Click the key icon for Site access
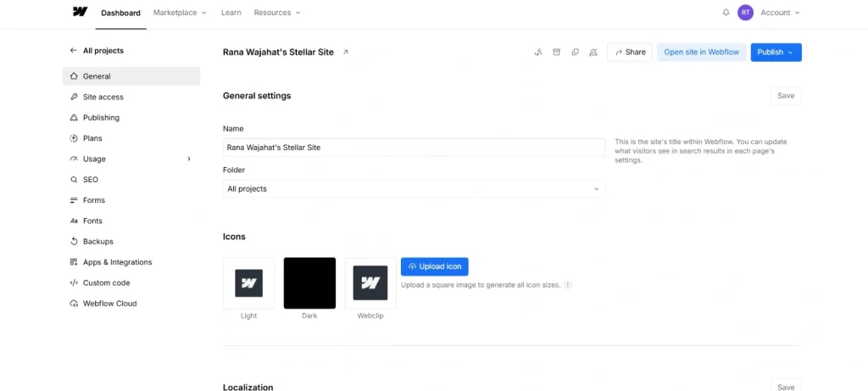 [74, 97]
